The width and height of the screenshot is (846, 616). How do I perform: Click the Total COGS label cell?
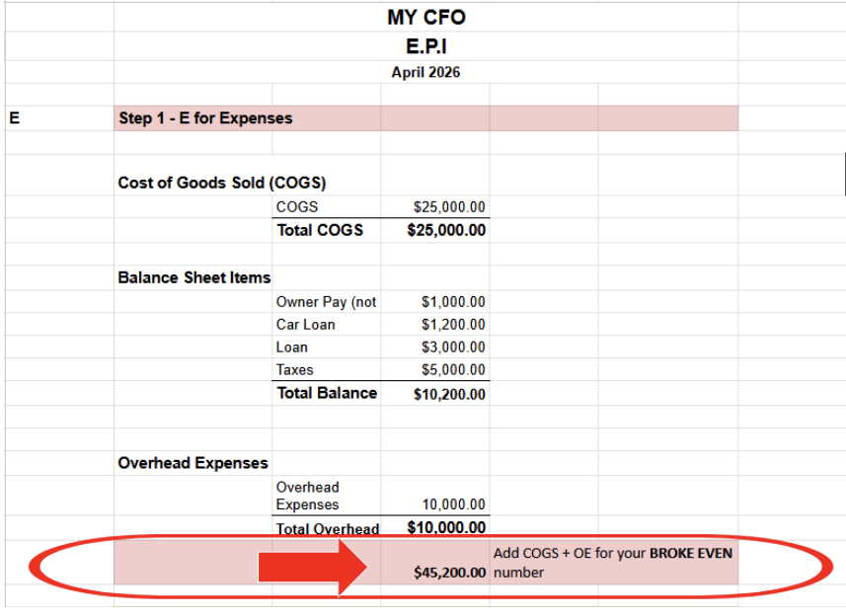click(x=320, y=230)
